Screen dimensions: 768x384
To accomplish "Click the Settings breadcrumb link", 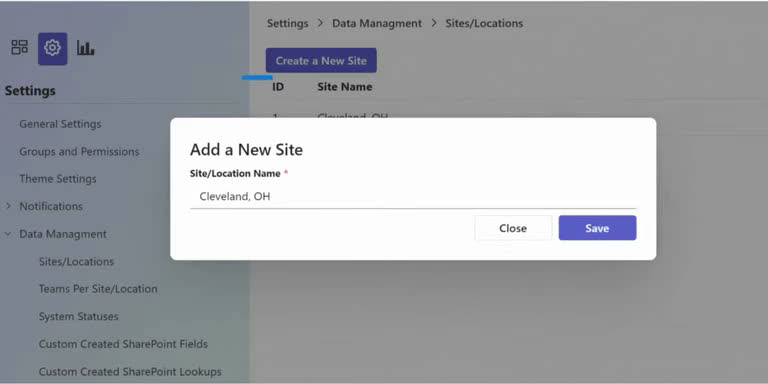I will [x=288, y=23].
